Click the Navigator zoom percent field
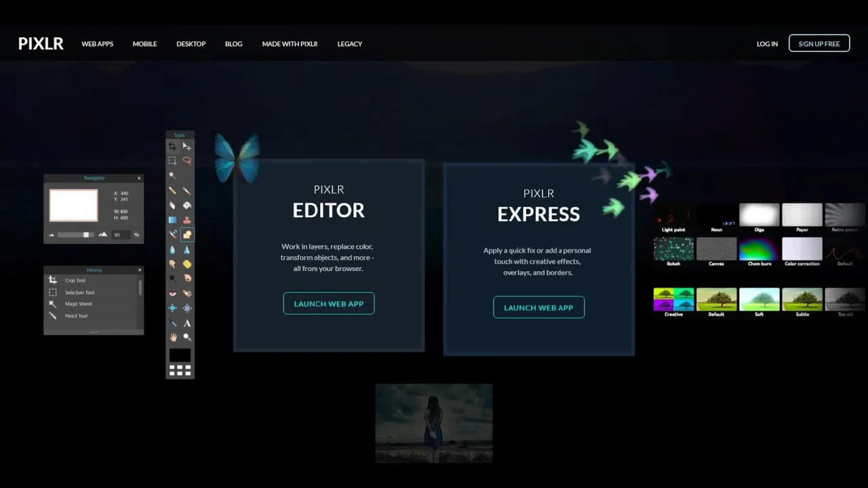The image size is (868, 488). point(121,235)
